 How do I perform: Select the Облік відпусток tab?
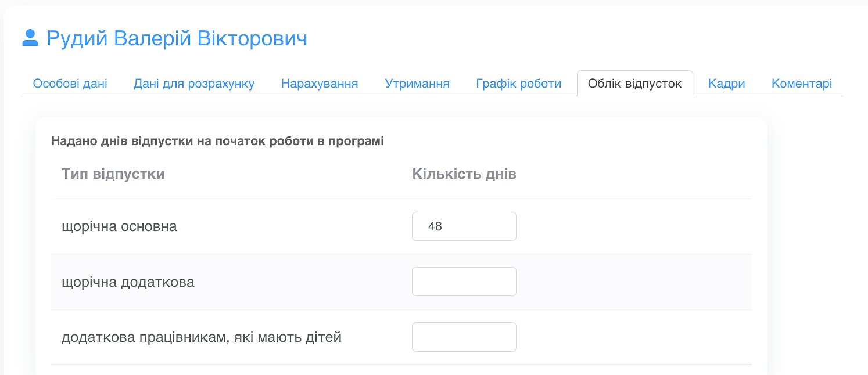click(x=635, y=84)
